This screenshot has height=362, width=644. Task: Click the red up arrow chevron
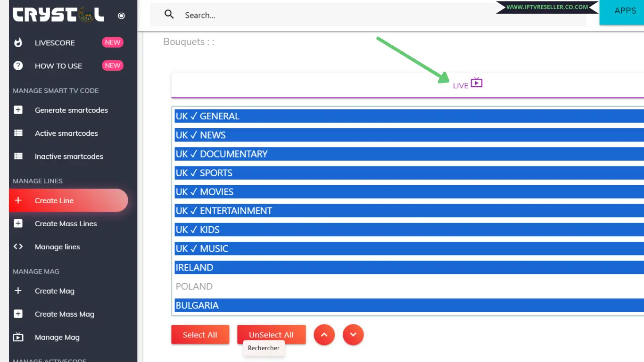[324, 335]
